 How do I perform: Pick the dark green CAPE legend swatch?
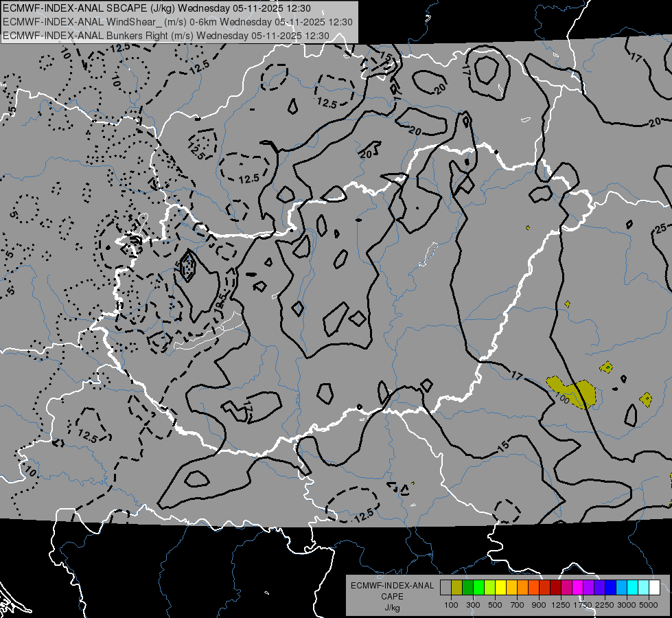(467, 587)
